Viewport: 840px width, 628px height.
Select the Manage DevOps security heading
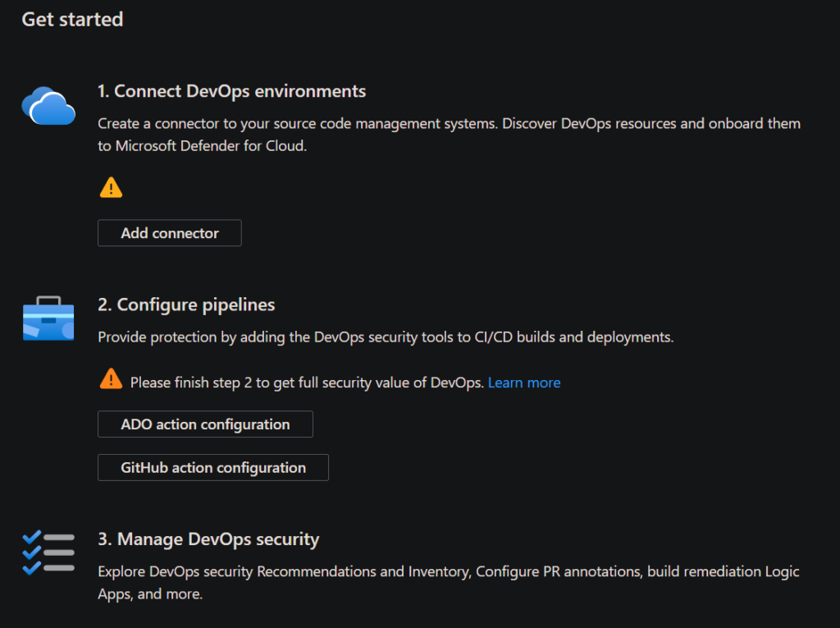208,539
